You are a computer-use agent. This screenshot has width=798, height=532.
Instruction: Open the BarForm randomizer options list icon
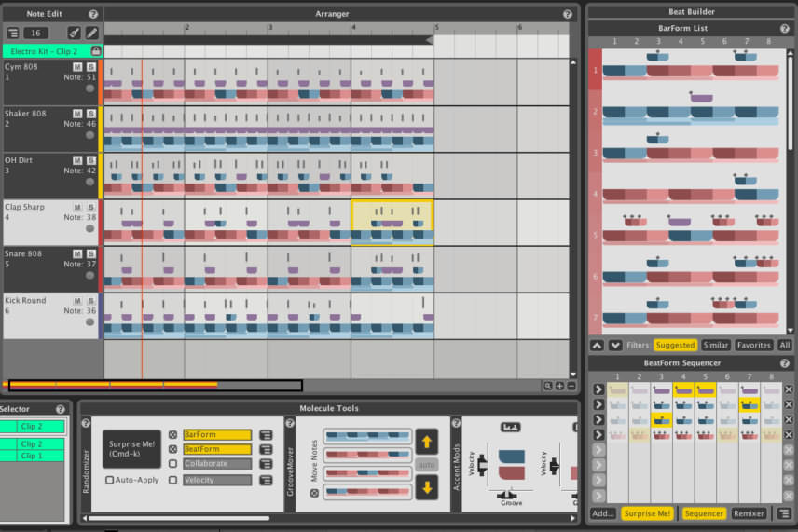[x=266, y=435]
